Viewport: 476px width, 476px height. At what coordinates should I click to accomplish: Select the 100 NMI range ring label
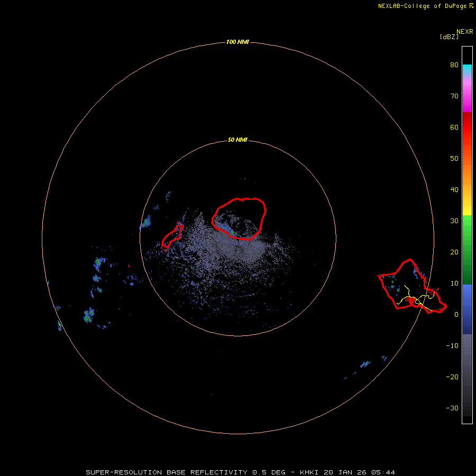(237, 42)
